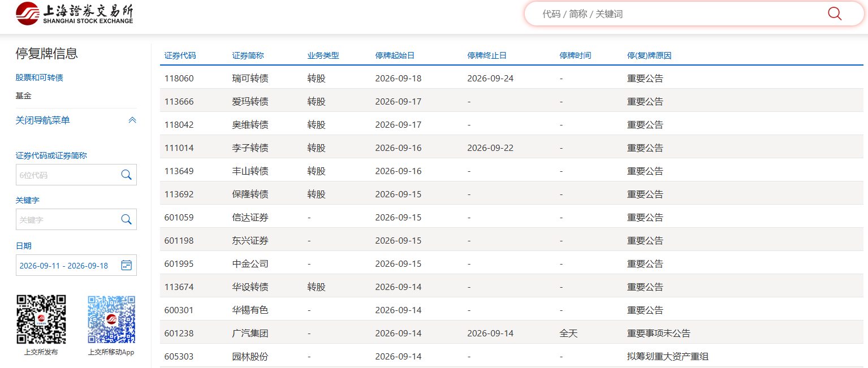Click the 停牌起始日 column header
This screenshot has width=868, height=368.
(395, 55)
